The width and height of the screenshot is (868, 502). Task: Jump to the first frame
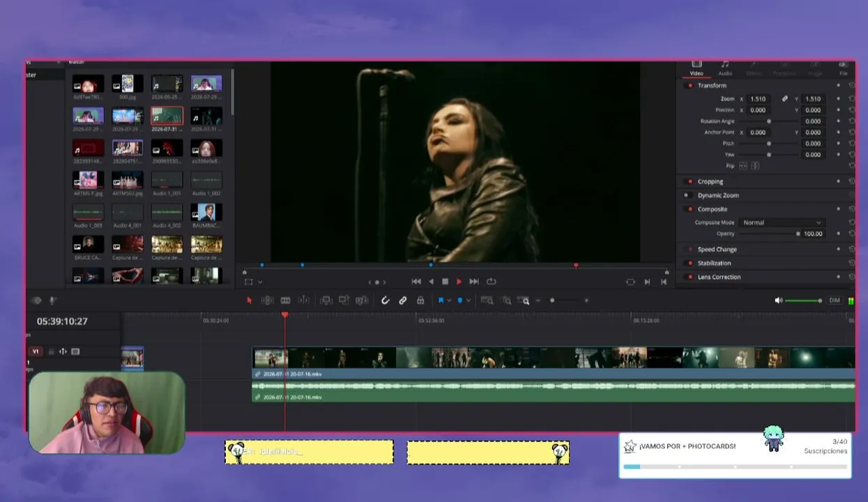tap(416, 282)
